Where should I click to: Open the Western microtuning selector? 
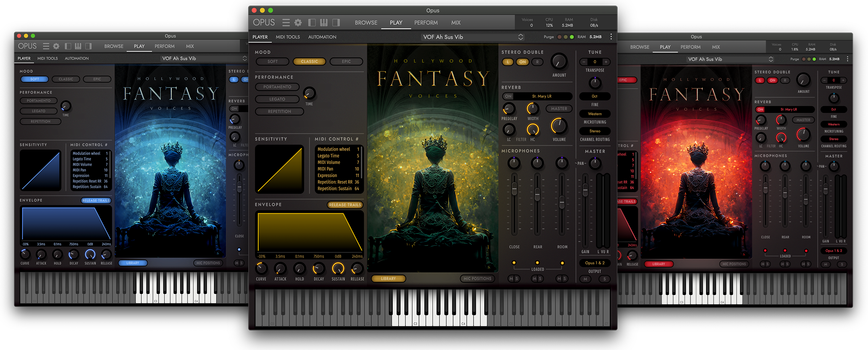pos(594,114)
